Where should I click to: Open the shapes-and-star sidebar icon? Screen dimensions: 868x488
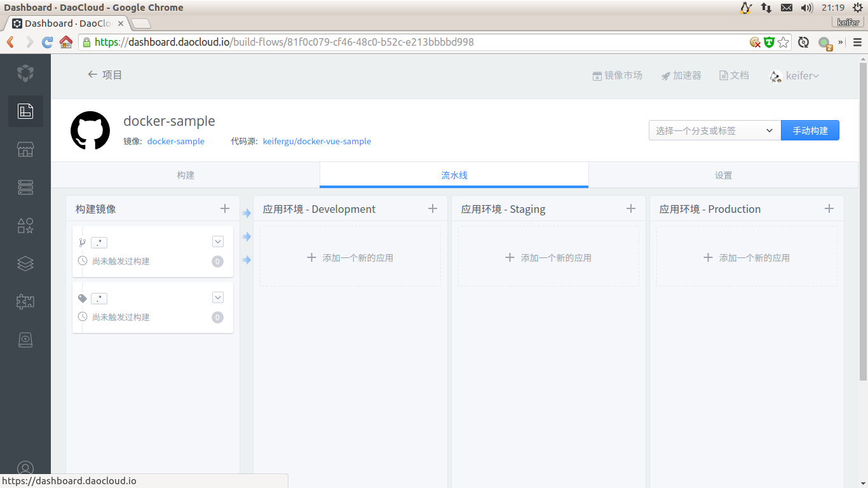point(25,226)
